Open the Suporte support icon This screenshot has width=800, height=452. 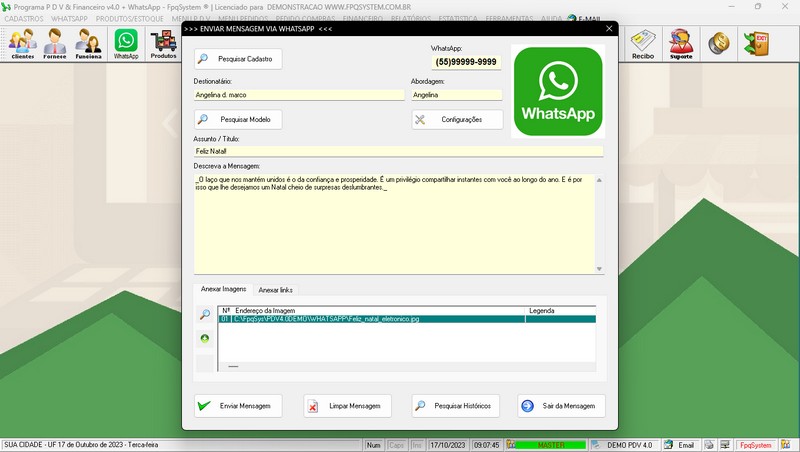click(681, 43)
